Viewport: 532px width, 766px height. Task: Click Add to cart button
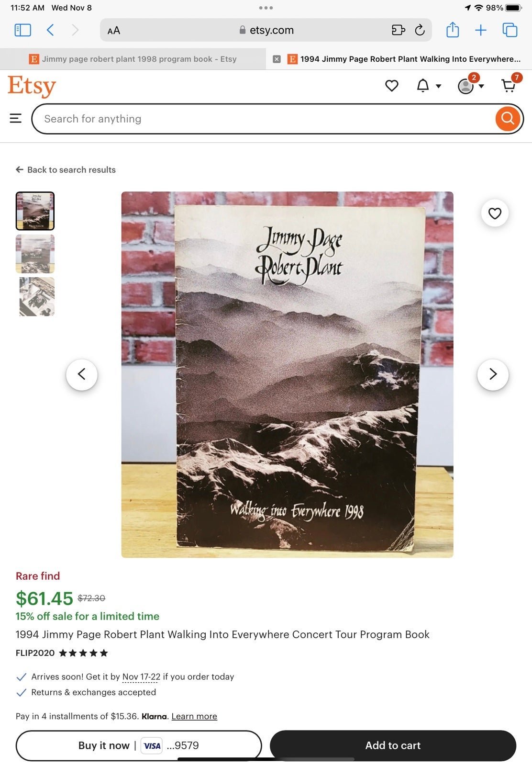click(x=393, y=745)
